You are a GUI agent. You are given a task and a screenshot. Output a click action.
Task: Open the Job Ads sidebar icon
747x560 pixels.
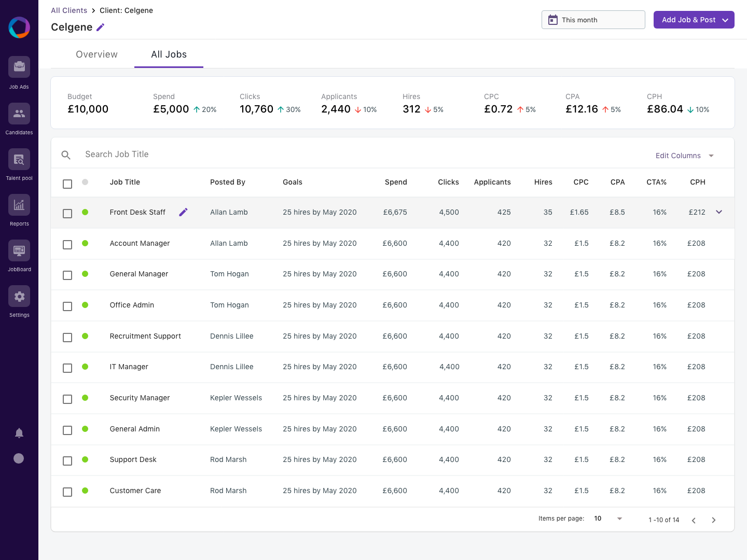pyautogui.click(x=19, y=67)
